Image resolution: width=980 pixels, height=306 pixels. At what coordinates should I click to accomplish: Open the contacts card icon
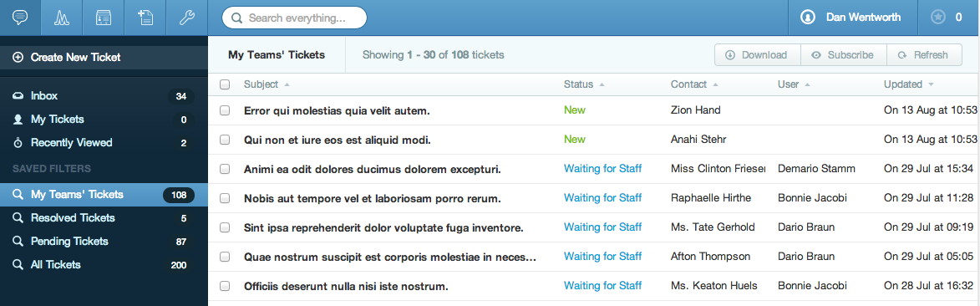(x=103, y=18)
